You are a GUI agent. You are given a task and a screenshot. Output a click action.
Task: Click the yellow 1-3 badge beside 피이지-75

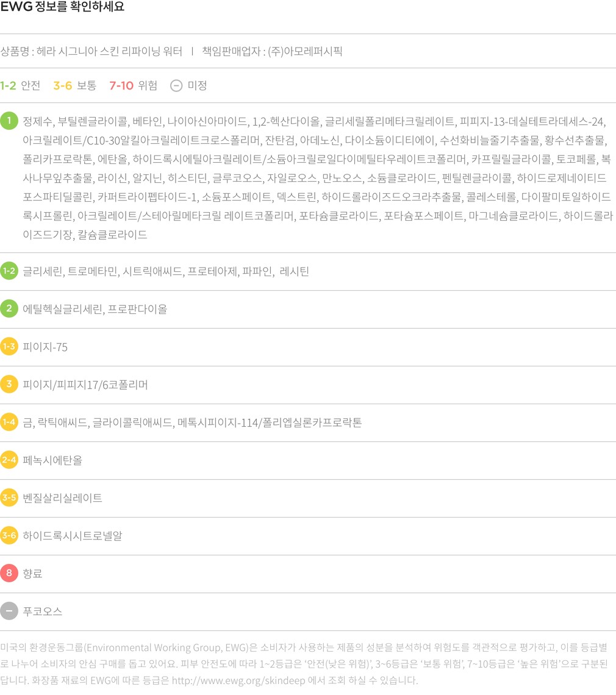(x=9, y=346)
